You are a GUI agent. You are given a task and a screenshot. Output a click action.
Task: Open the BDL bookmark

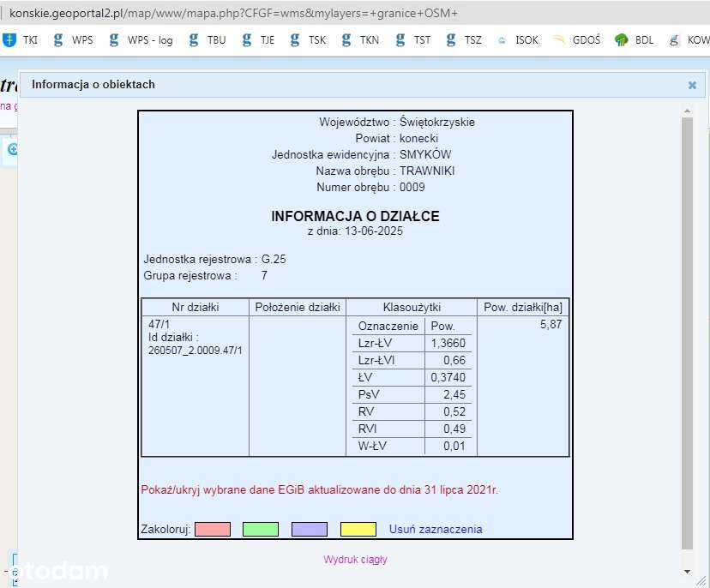pos(634,39)
